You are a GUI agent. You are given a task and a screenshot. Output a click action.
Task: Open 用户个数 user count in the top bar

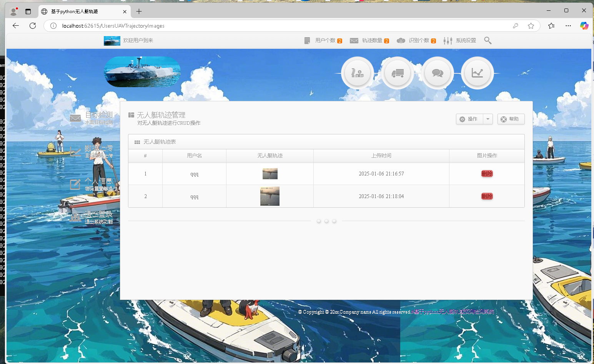coord(323,40)
